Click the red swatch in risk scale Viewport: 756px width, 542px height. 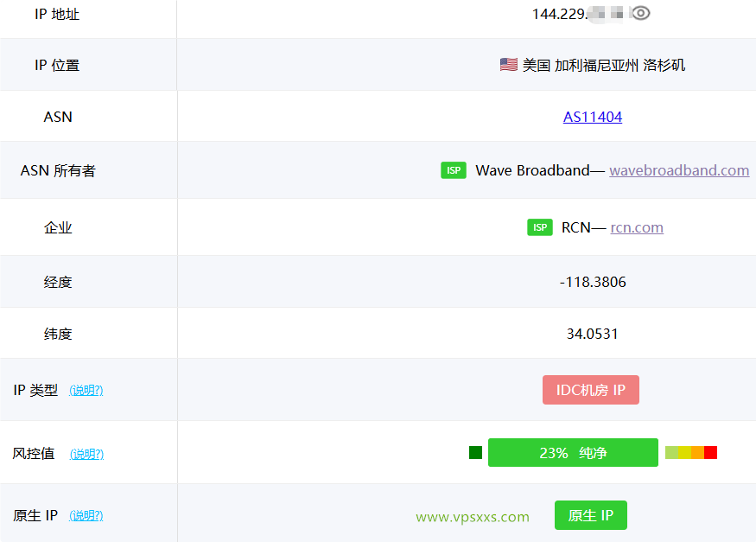pos(711,452)
